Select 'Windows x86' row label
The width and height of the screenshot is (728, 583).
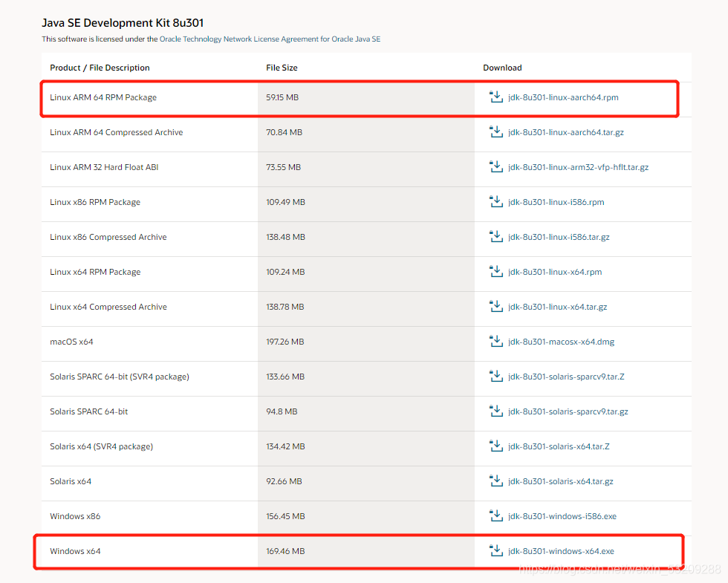pos(75,516)
